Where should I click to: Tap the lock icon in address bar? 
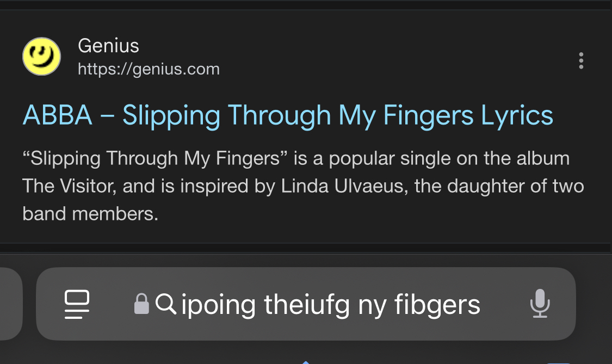click(141, 304)
